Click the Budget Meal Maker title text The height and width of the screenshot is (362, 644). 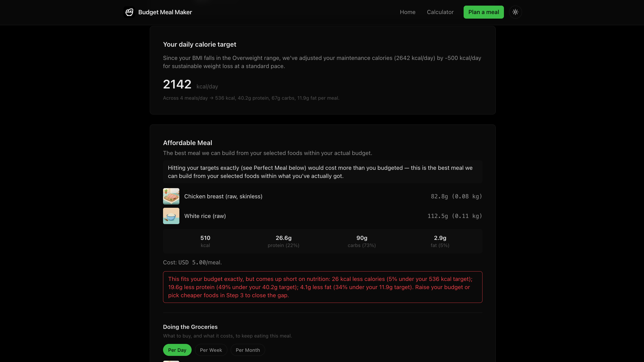pyautogui.click(x=165, y=12)
